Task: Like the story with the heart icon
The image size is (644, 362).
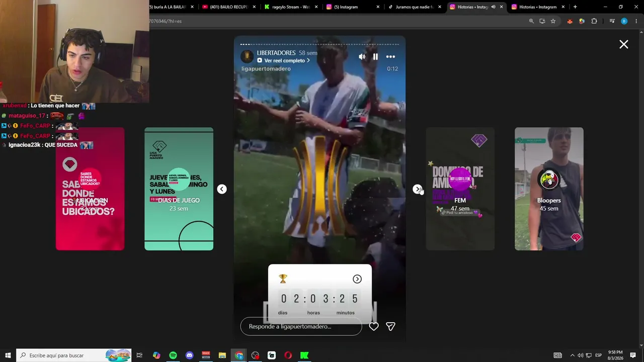Action: click(x=374, y=326)
